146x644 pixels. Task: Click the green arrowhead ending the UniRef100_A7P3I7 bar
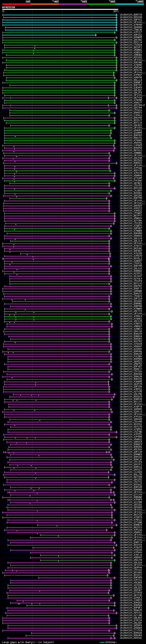click(x=115, y=32)
